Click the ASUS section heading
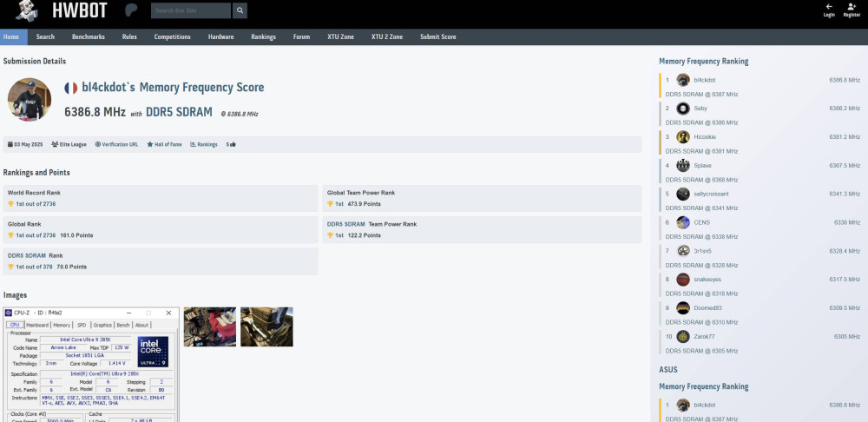This screenshot has height=422, width=868. pyautogui.click(x=668, y=369)
